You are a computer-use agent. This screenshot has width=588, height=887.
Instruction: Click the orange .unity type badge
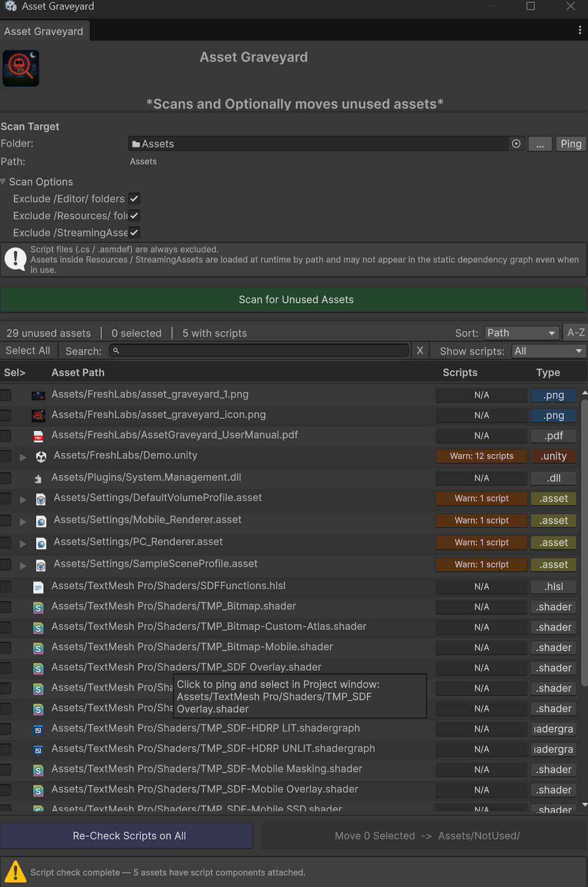pyautogui.click(x=554, y=456)
